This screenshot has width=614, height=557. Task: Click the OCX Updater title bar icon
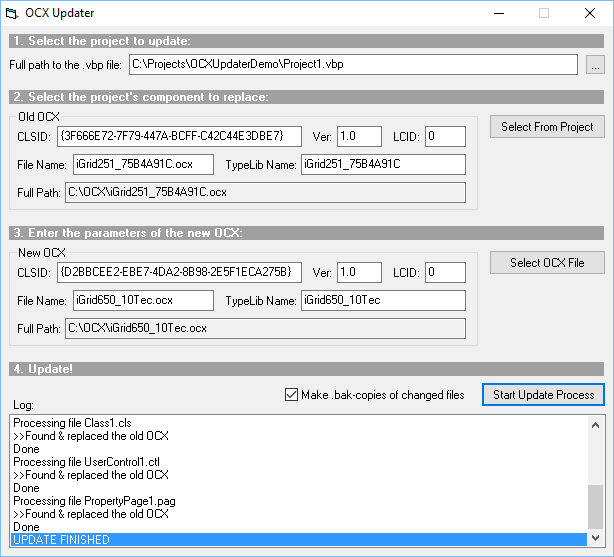pos(12,13)
